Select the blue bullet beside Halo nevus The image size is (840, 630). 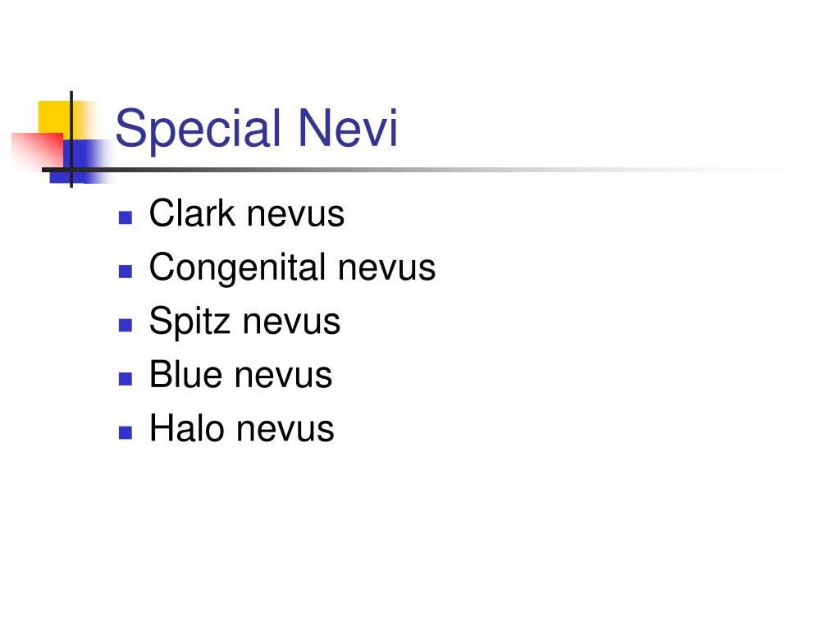tap(126, 432)
